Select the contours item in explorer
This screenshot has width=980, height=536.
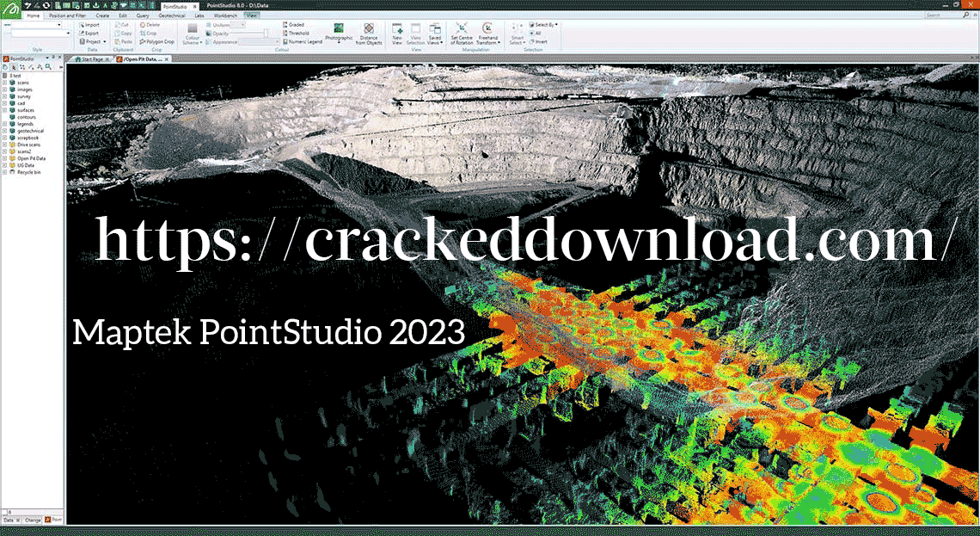point(27,117)
